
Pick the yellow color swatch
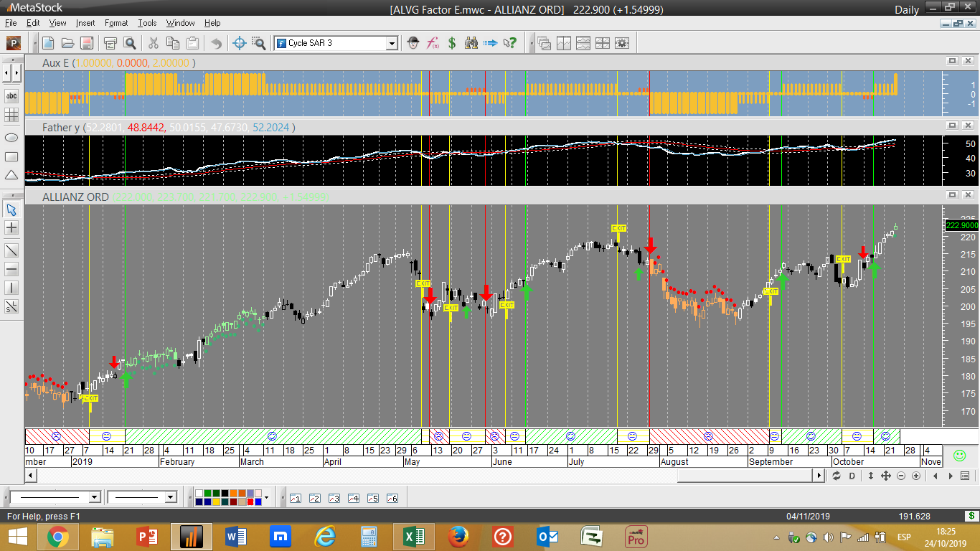216,501
